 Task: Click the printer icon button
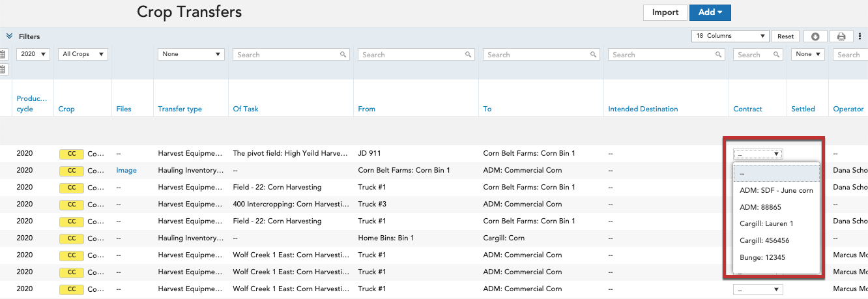(x=841, y=36)
